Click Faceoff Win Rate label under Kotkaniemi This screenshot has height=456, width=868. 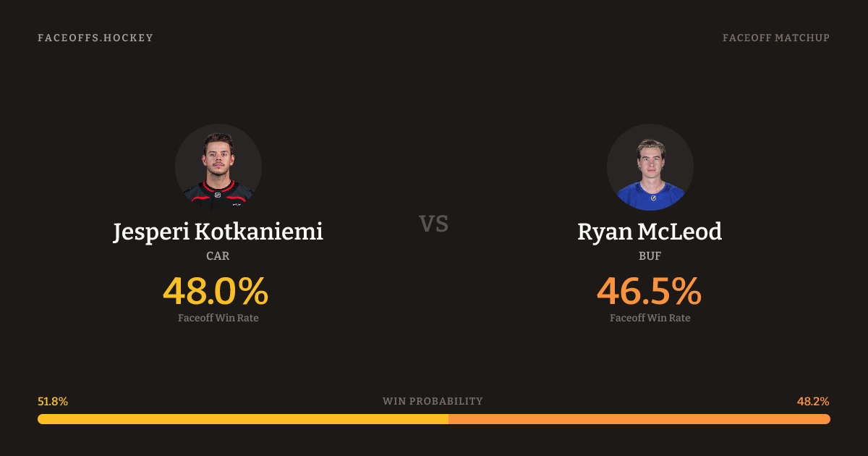218,318
